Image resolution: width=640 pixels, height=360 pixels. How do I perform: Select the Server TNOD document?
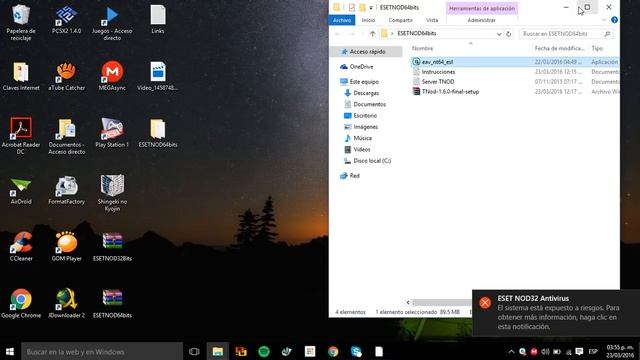coord(514,82)
